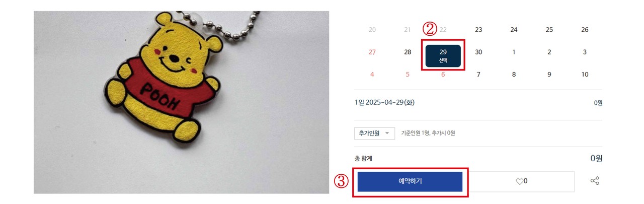Pick Sunday the 27th in calendar

coord(372,52)
